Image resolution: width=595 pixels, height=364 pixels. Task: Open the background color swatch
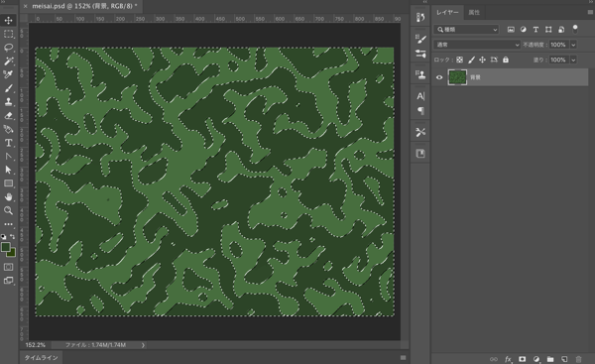(12, 254)
